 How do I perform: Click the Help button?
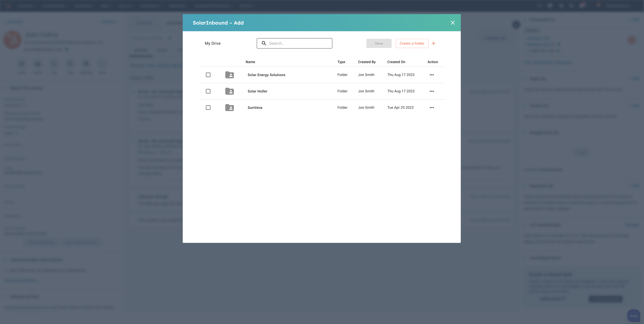point(633,316)
